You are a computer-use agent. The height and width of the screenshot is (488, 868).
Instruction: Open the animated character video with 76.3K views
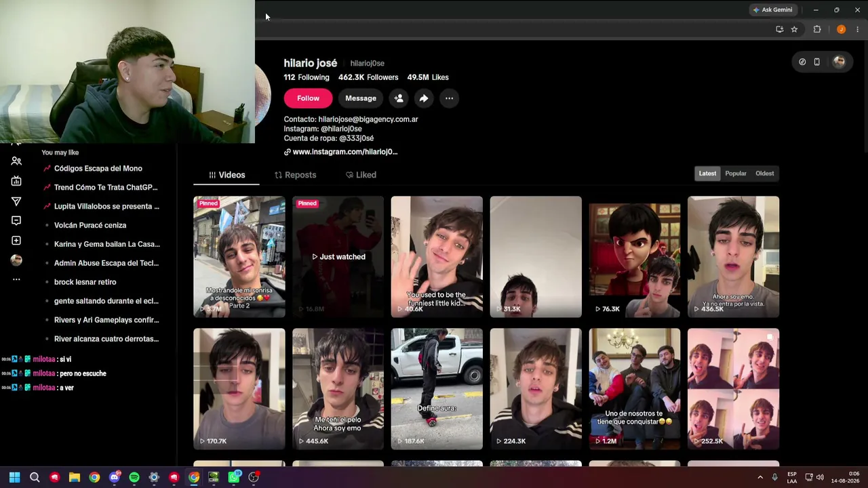635,257
